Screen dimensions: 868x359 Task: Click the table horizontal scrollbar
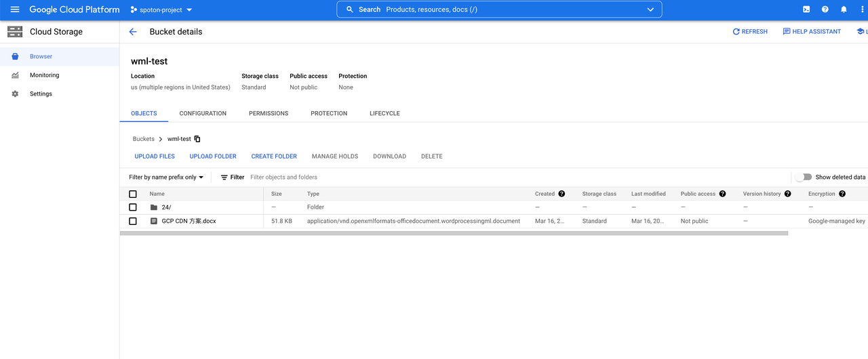(454, 233)
